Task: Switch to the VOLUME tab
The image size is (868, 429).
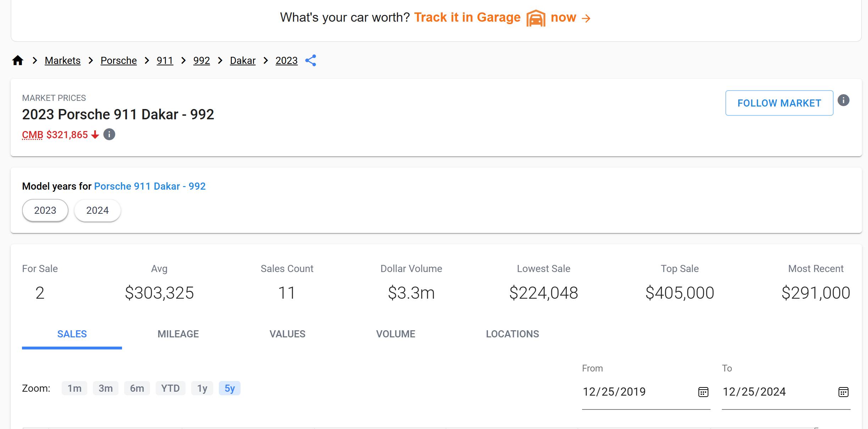Action: 396,334
